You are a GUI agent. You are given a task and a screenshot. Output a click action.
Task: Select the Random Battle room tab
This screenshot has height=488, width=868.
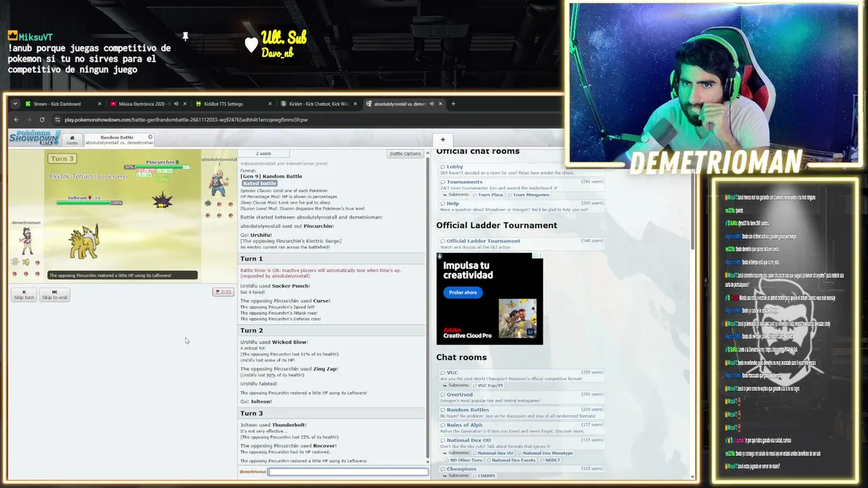click(x=117, y=140)
